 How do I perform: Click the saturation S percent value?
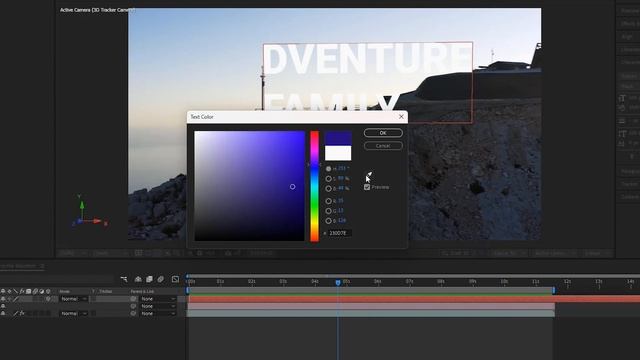[341, 179]
